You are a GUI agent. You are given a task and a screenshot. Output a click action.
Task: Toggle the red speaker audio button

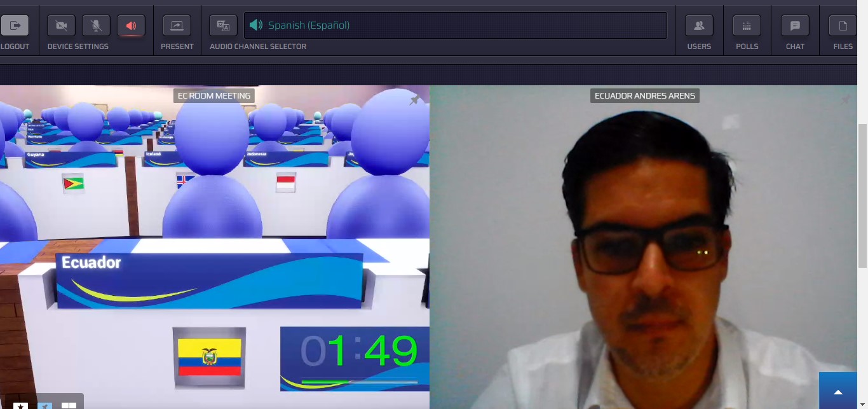(x=132, y=25)
